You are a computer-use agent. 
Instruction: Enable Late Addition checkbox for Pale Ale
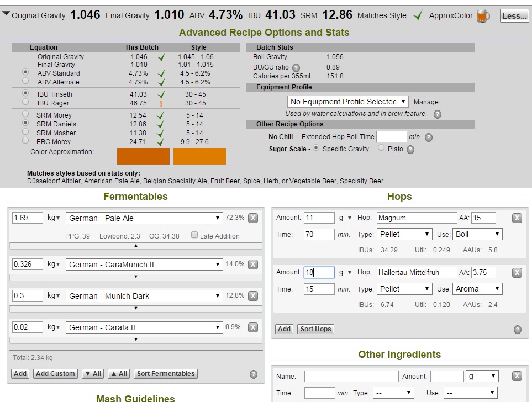[x=194, y=236]
